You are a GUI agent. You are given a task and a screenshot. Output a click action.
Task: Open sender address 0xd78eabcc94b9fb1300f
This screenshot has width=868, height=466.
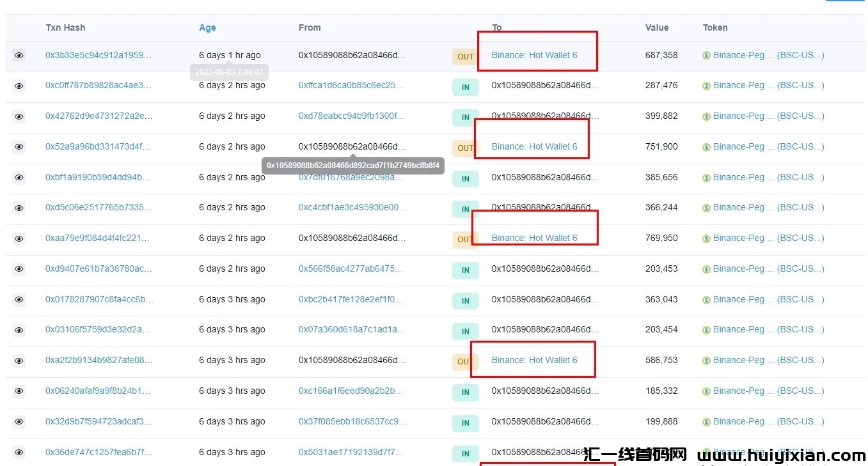point(351,116)
